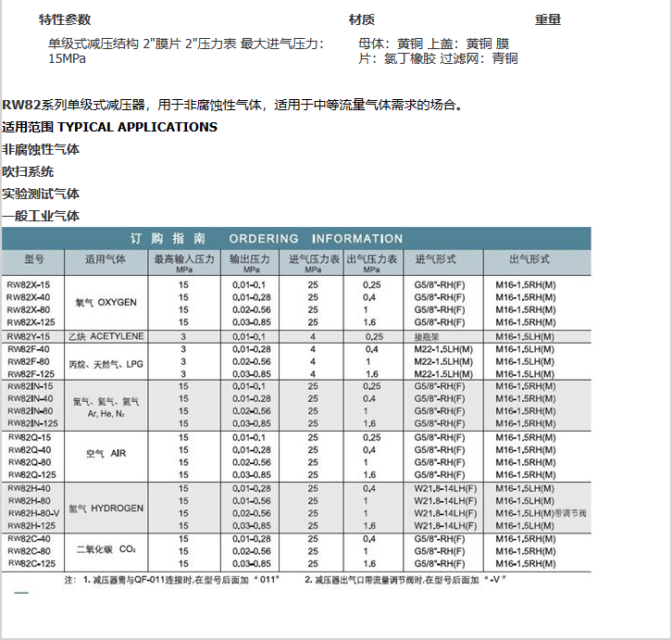This screenshot has height=640, width=672.
Task: Click footnote 2 about 流量调节阀 -V suffix
Action: (405, 580)
